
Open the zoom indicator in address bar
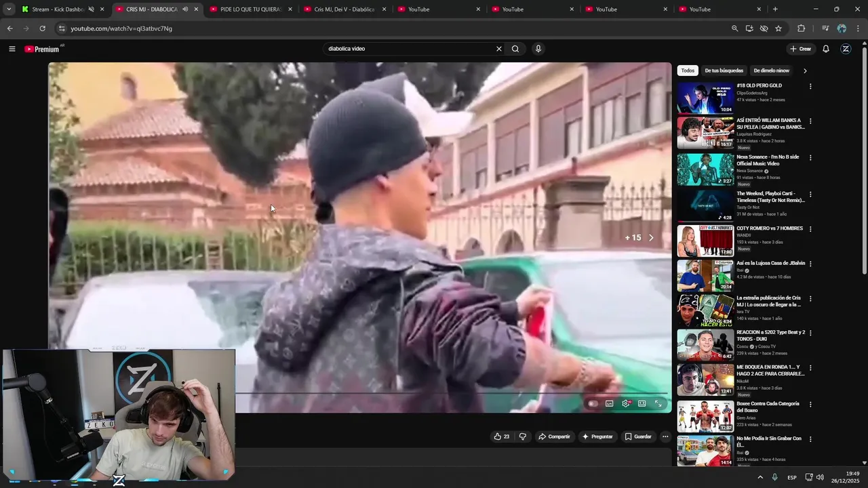pyautogui.click(x=734, y=28)
